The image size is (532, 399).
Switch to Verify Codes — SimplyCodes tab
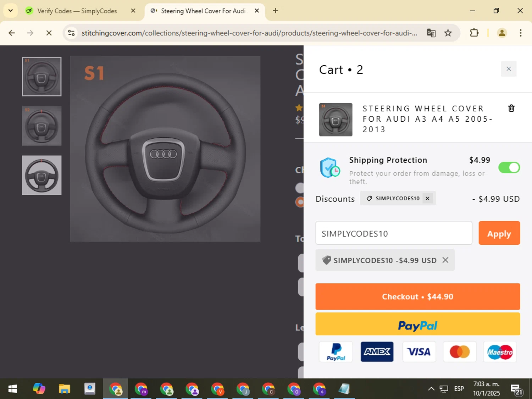pos(77,11)
